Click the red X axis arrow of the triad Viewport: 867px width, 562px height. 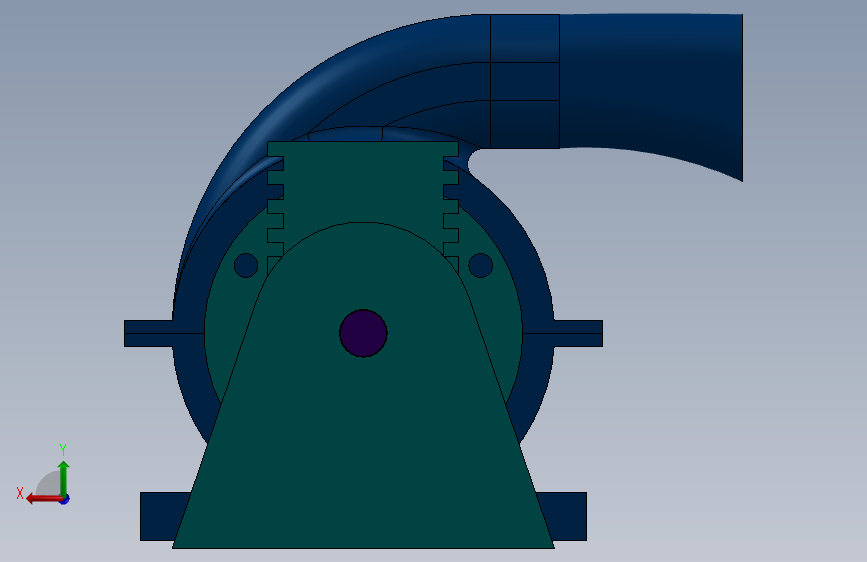(44, 499)
